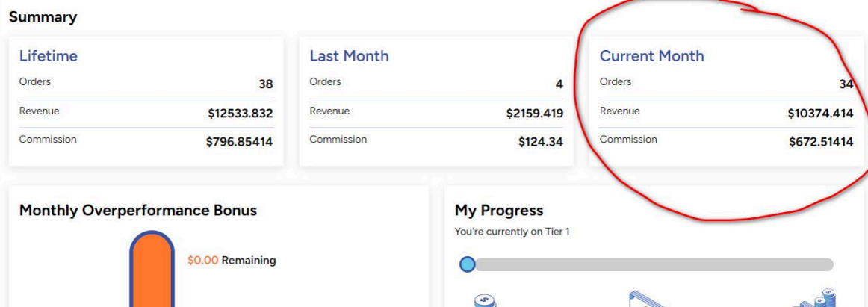Open the Lifetime summary card title
The image size is (868, 307).
(48, 56)
